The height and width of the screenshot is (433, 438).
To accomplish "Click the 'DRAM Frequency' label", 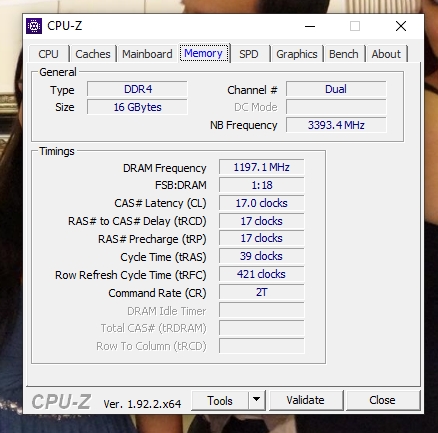I will (165, 168).
